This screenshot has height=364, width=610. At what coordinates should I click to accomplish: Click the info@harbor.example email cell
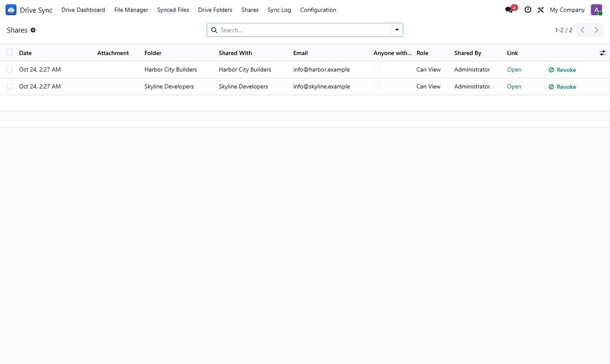pyautogui.click(x=322, y=69)
